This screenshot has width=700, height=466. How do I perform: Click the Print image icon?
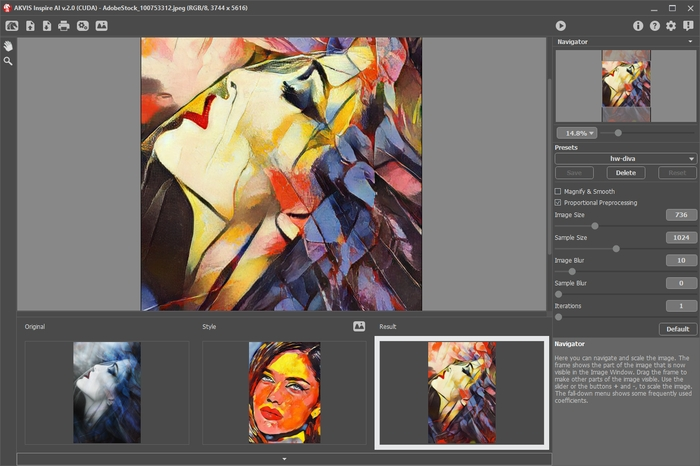(x=64, y=25)
